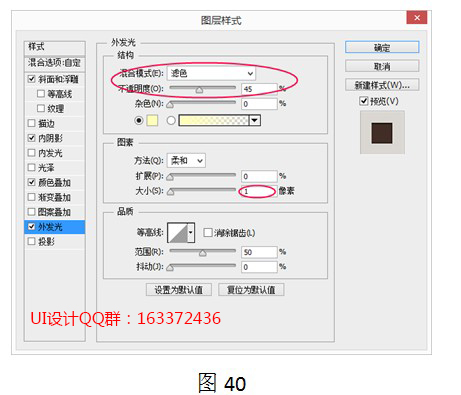
Task: Click the 大小 size value field
Action: click(x=259, y=191)
